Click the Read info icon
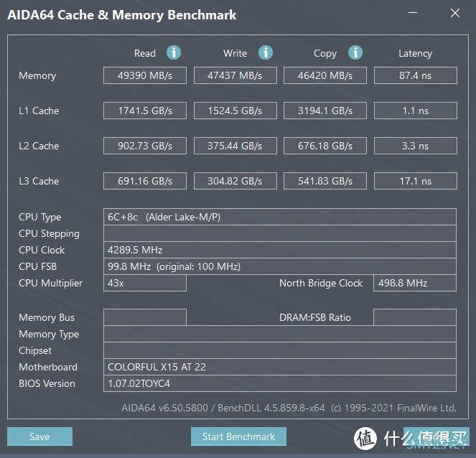Image resolution: width=476 pixels, height=458 pixels. pyautogui.click(x=174, y=52)
